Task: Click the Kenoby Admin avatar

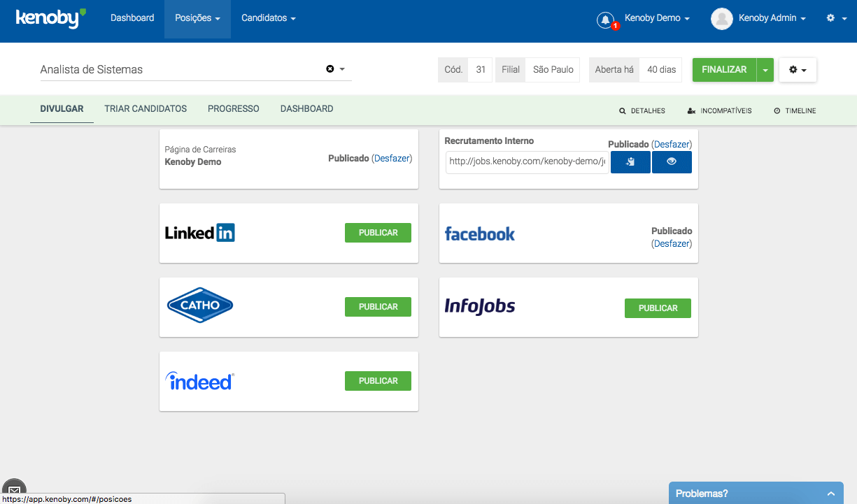Action: [721, 19]
